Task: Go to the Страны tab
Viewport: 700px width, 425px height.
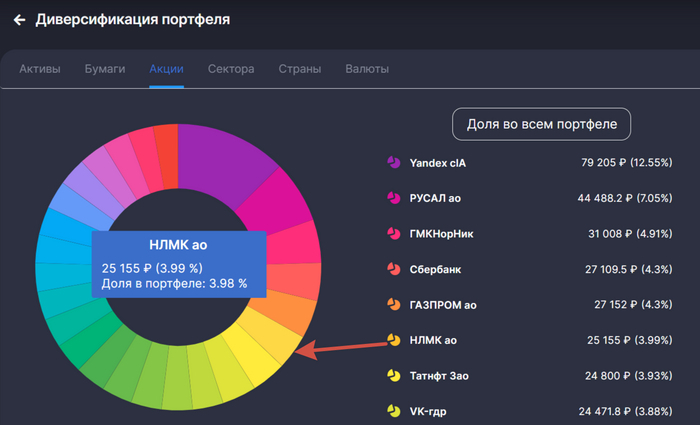Action: click(300, 69)
